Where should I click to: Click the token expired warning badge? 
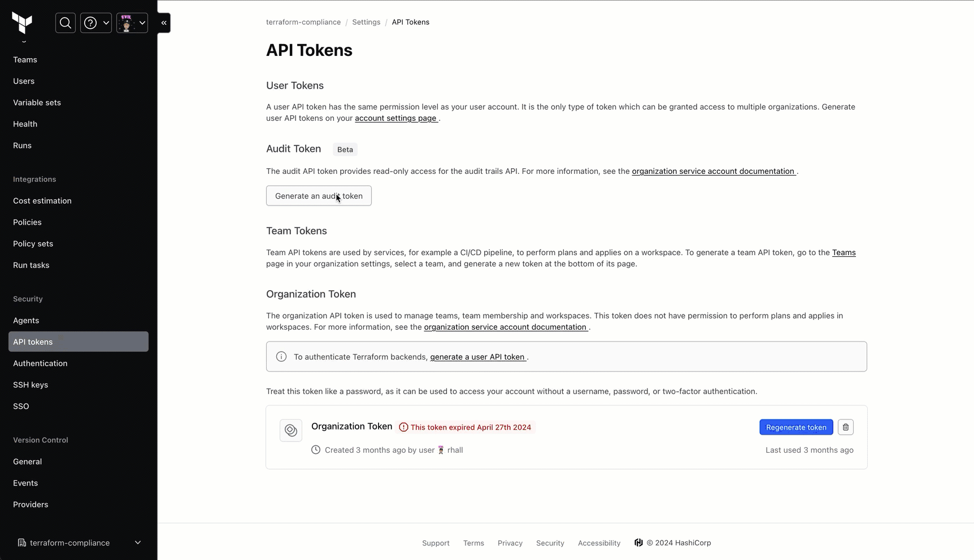tap(466, 427)
